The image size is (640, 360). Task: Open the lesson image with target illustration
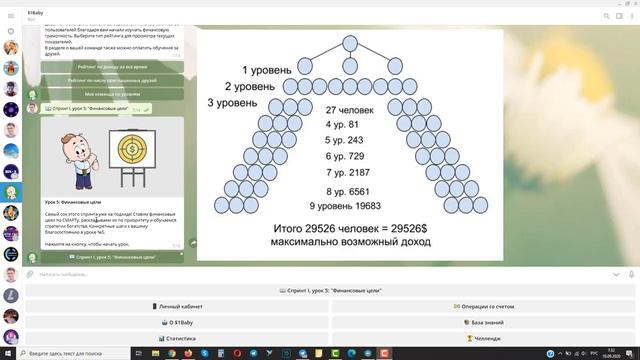point(112,157)
